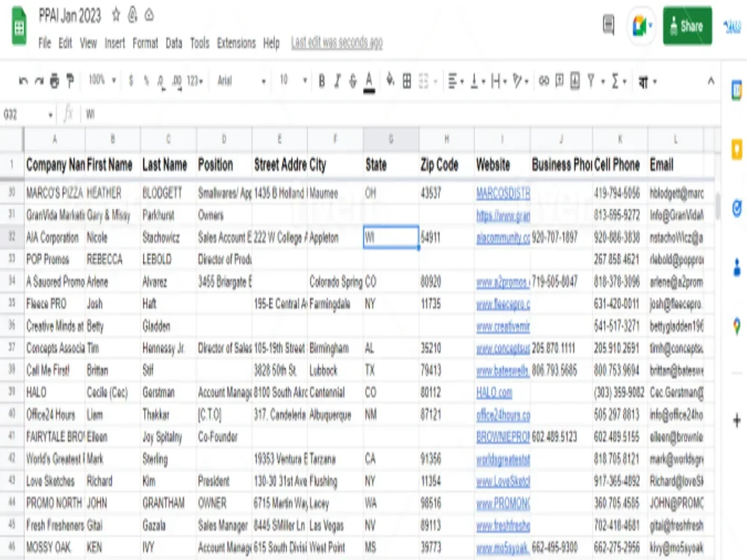Insert a comment

point(560,81)
